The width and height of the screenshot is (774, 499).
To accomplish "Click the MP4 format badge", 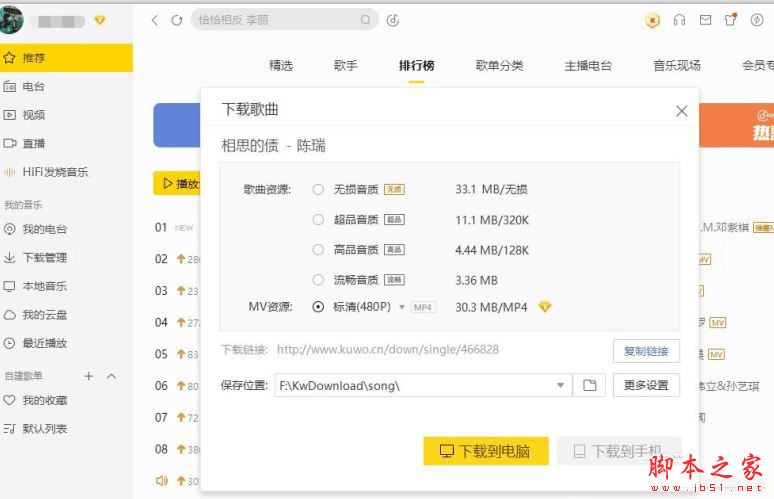I will pos(423,307).
